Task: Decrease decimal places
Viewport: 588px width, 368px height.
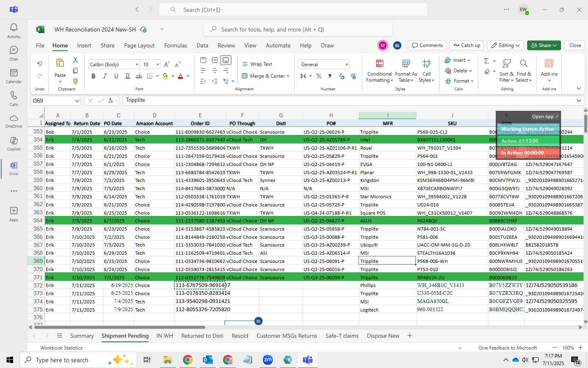Action: (353, 76)
